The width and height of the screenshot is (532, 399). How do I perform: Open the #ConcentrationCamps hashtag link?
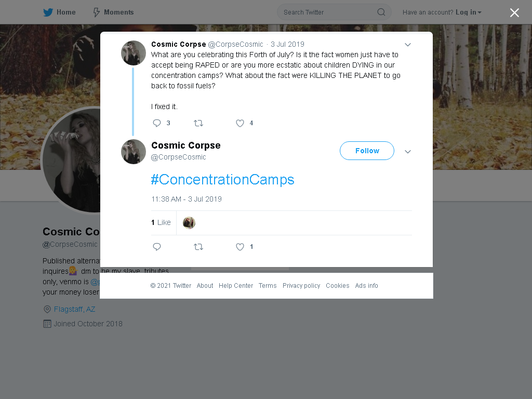pos(222,179)
